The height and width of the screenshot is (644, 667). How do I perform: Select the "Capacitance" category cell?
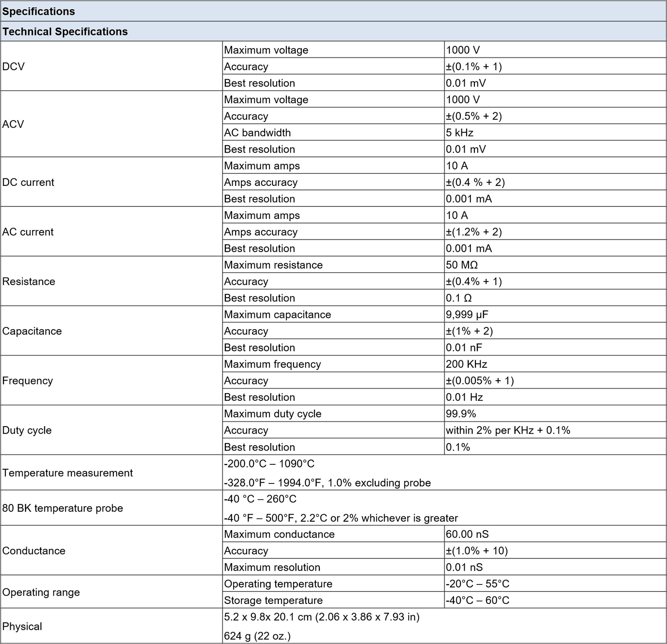[111, 331]
